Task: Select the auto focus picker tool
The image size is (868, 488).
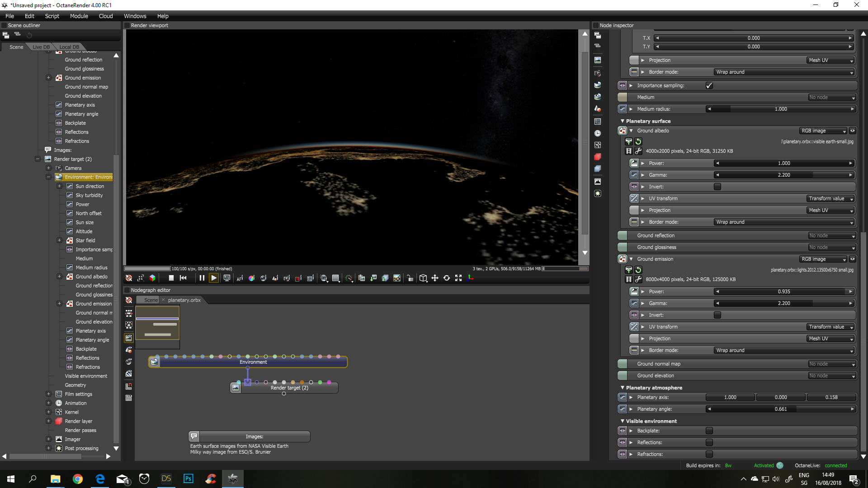Action: tap(240, 278)
